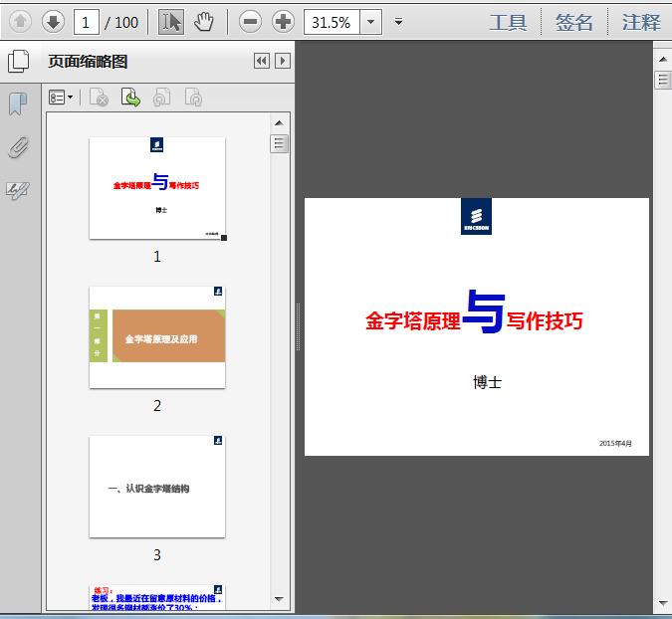This screenshot has width=672, height=619.
Task: Zoom in with the plus button
Action: (283, 22)
